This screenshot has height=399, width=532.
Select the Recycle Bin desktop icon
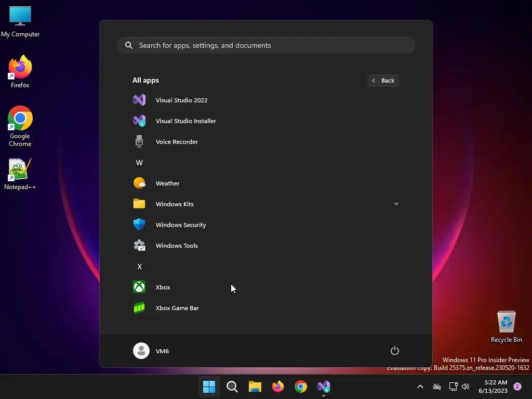506,327
